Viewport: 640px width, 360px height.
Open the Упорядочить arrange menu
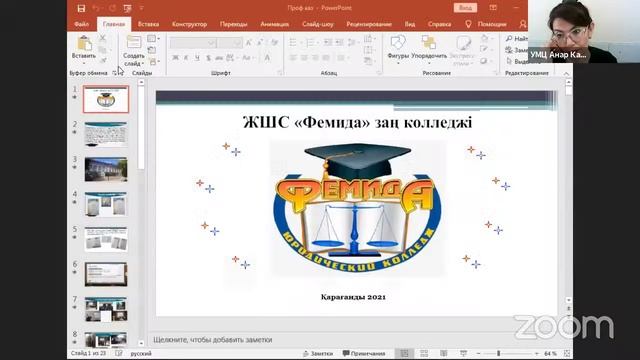pyautogui.click(x=429, y=49)
